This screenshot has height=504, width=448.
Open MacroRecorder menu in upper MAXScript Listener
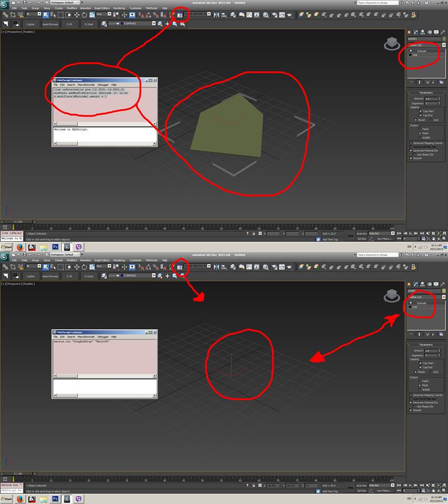tap(85, 85)
